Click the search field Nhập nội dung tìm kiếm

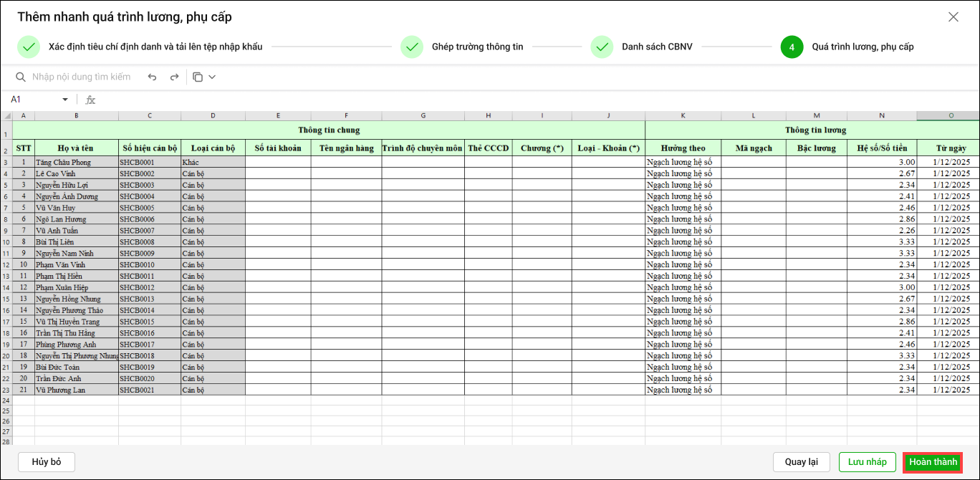click(x=81, y=77)
